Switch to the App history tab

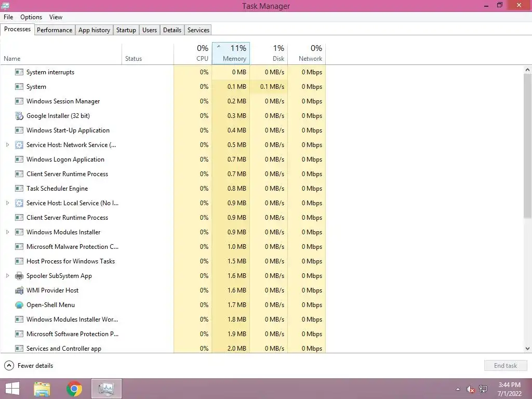pos(95,30)
